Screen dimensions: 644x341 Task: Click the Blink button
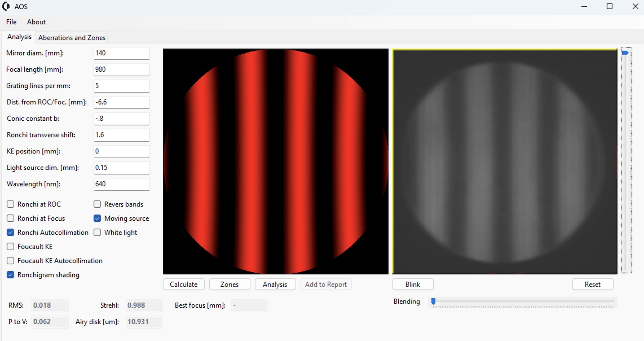click(x=413, y=284)
